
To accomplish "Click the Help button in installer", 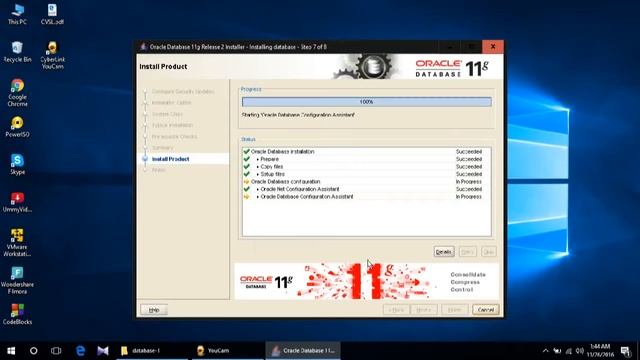I will tap(154, 310).
